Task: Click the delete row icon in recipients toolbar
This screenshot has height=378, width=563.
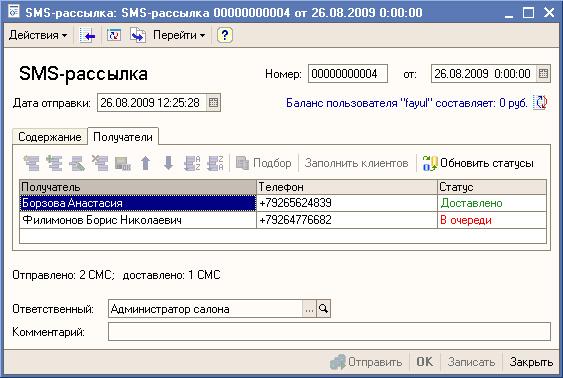Action: [x=100, y=163]
